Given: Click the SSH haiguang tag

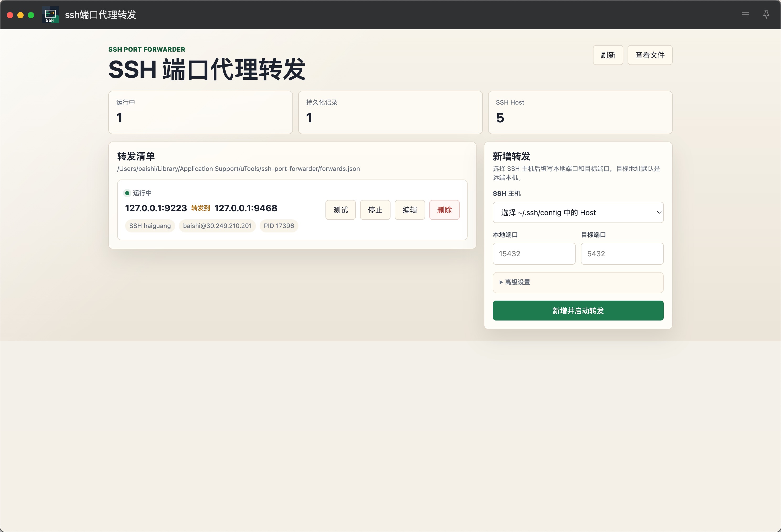Looking at the screenshot, I should click(x=150, y=226).
